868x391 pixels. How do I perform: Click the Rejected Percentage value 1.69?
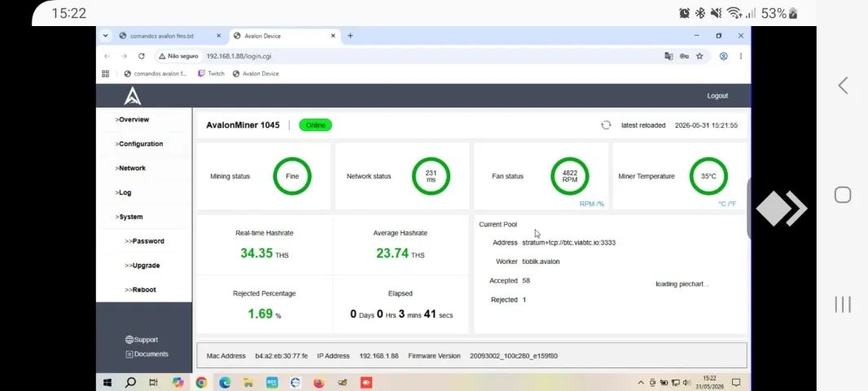[x=261, y=314]
